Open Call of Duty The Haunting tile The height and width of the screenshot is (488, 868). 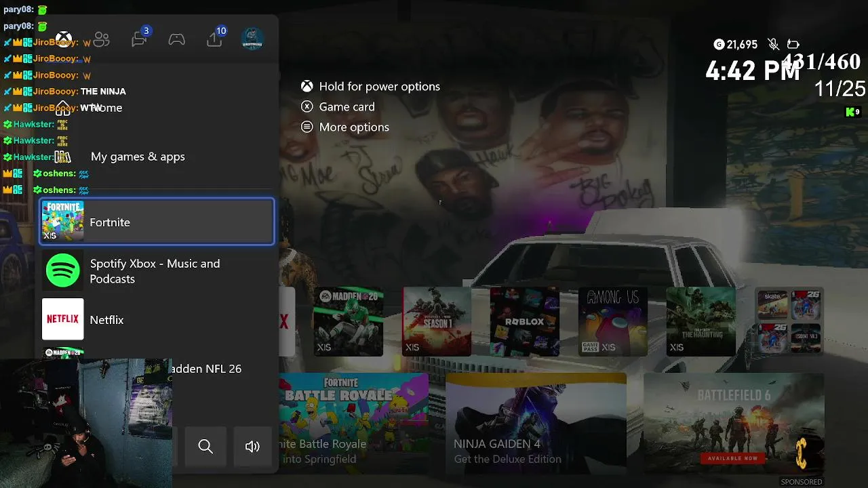tap(701, 321)
